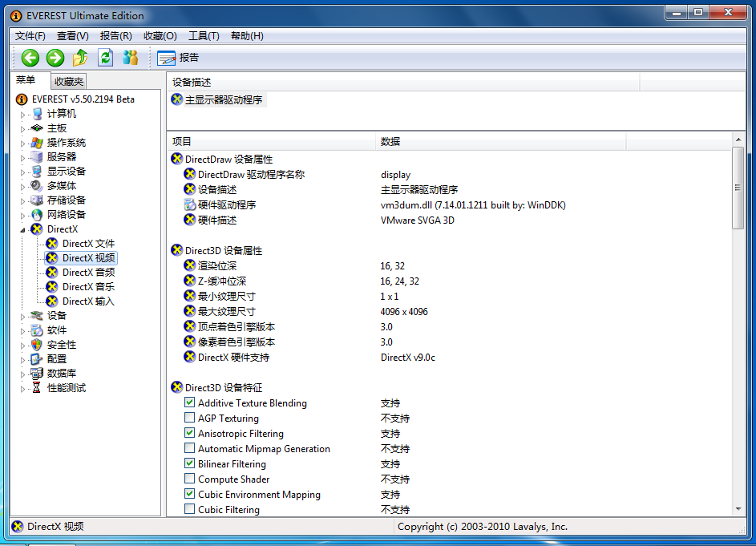Toggle the AGP Texturing checkbox
Viewport: 756px width, 546px height.
pos(190,419)
